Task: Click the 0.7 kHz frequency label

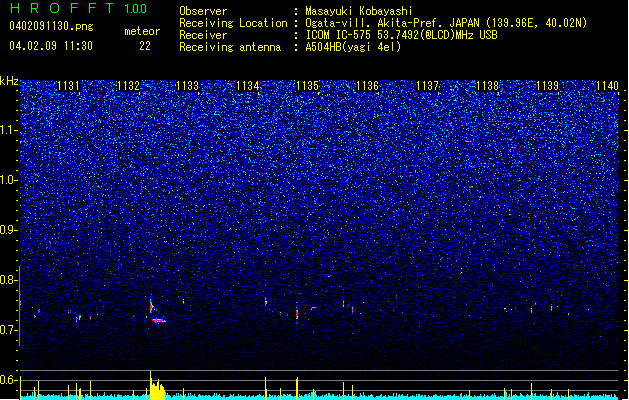Action: pyautogui.click(x=9, y=330)
